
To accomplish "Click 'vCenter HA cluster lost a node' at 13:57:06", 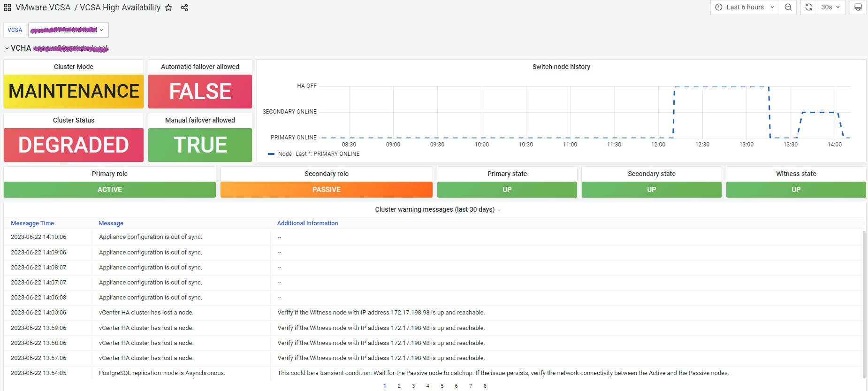I will (x=146, y=358).
